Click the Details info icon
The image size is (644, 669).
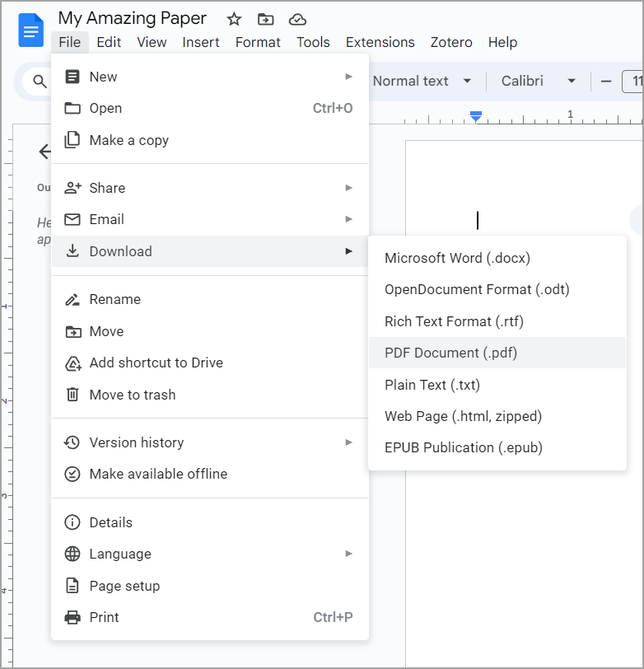[72, 522]
